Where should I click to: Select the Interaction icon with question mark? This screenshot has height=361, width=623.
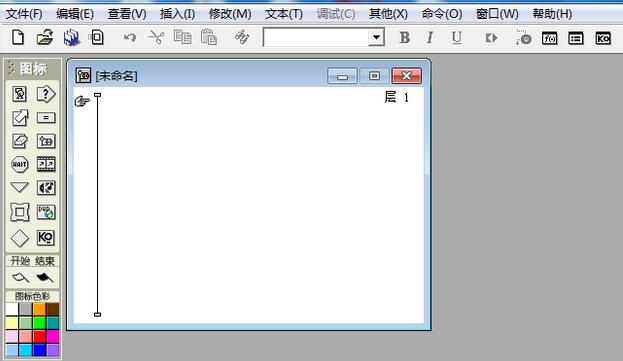coord(46,94)
